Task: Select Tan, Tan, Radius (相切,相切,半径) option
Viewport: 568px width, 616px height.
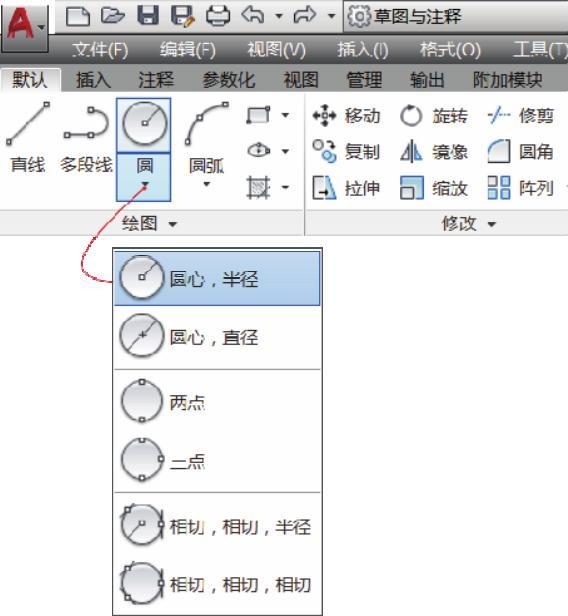Action: click(217, 526)
